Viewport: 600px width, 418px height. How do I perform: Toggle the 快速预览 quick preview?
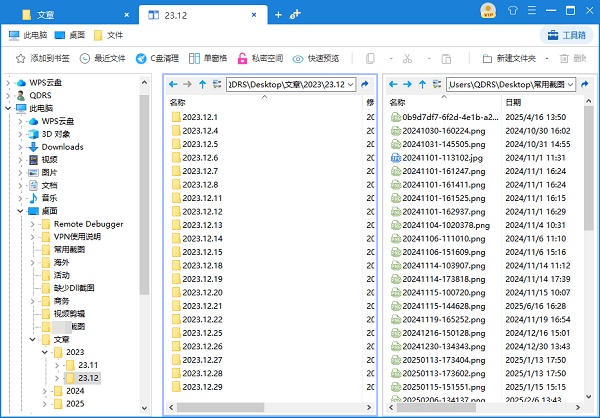(x=316, y=59)
